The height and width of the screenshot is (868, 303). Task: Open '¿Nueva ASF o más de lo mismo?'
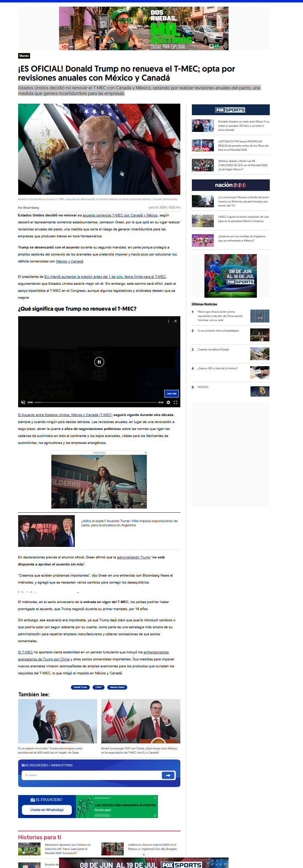click(x=218, y=368)
